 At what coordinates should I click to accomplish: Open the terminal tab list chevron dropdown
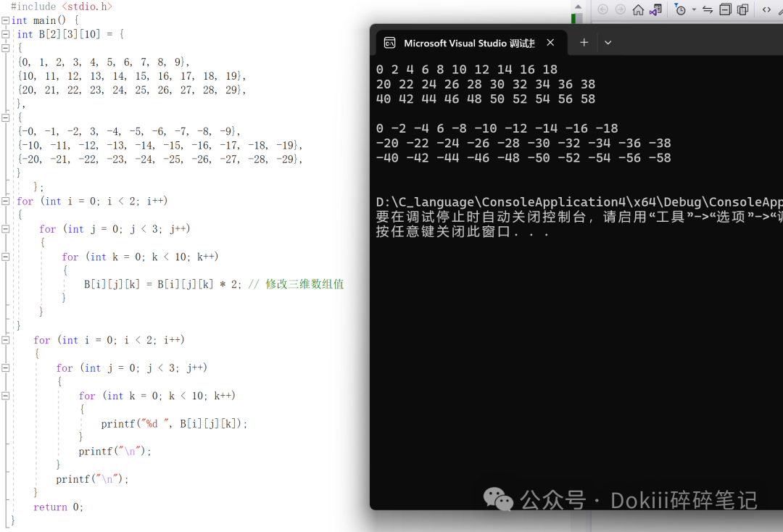click(608, 43)
